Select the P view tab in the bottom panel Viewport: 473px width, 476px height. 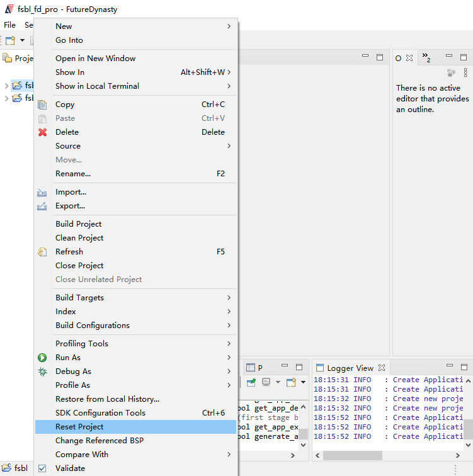coord(254,368)
